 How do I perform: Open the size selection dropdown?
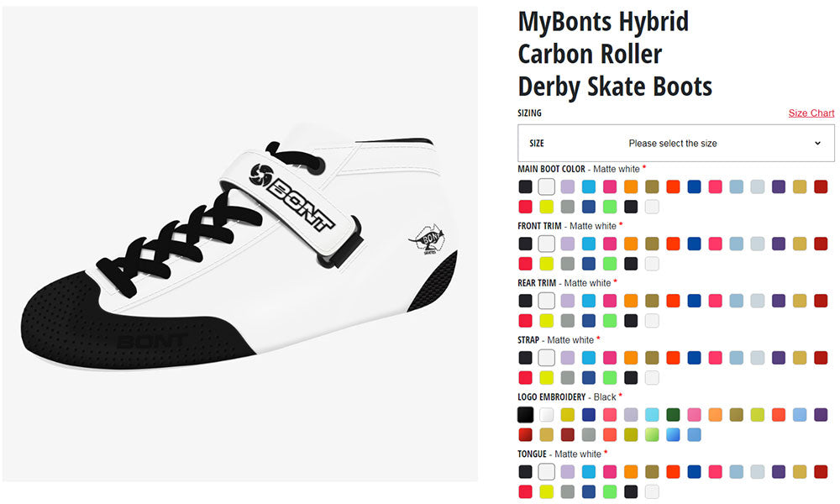point(675,143)
